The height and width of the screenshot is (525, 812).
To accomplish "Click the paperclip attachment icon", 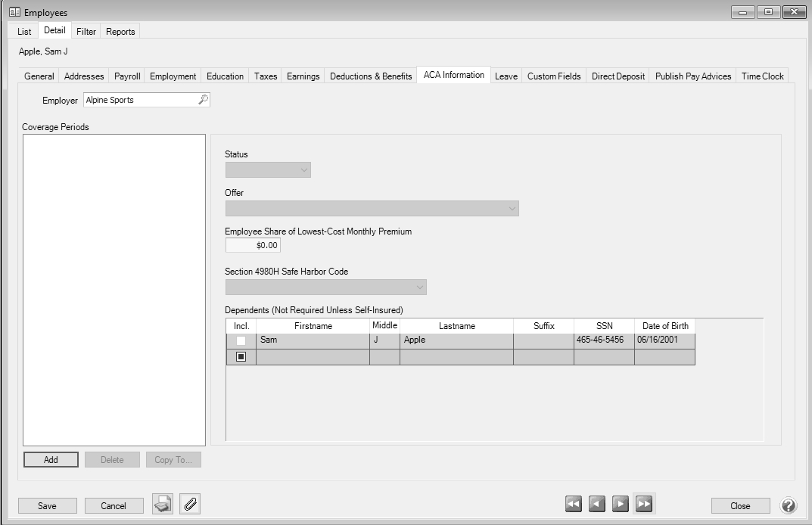I will [x=190, y=505].
